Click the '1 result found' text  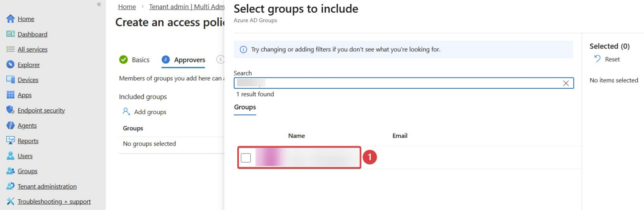[x=255, y=94]
